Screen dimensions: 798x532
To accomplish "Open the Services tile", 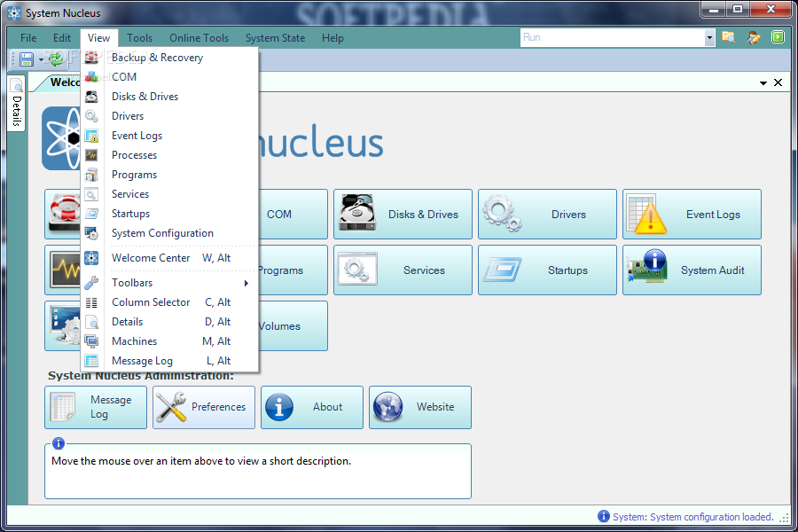I will [403, 270].
